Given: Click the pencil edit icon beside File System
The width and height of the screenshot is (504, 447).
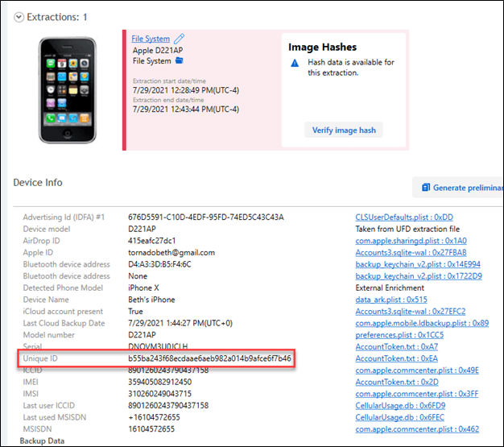Looking at the screenshot, I should 179,38.
